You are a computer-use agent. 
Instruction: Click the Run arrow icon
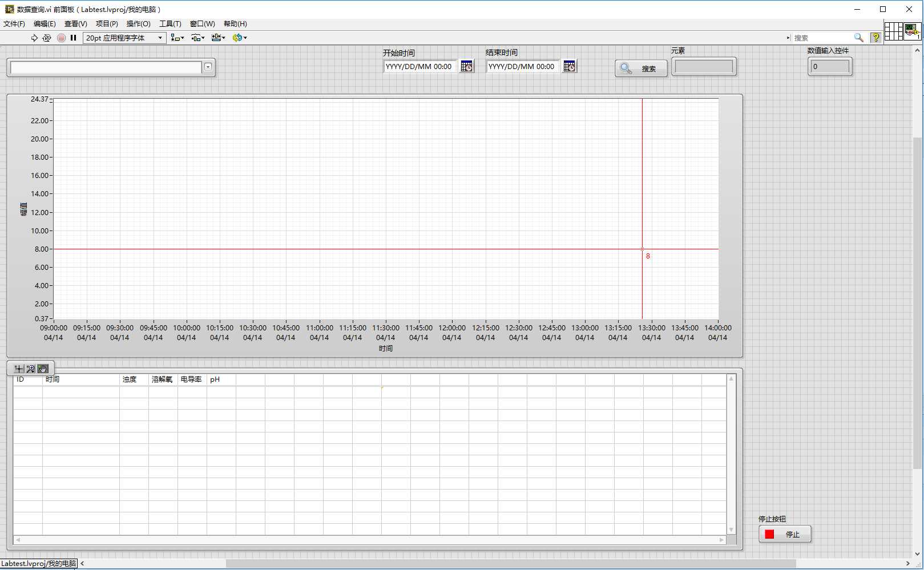[x=34, y=38]
